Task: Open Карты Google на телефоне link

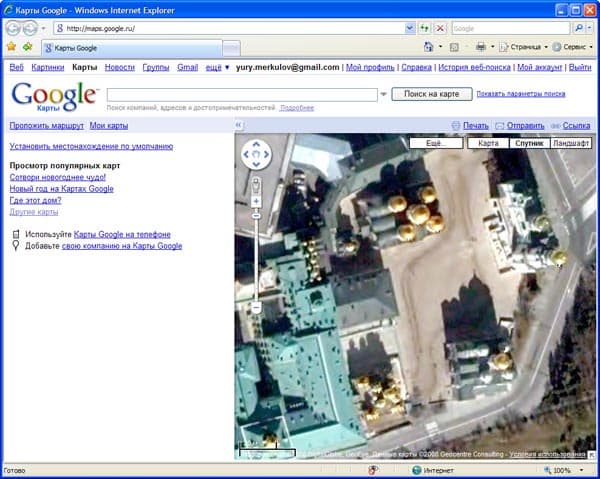Action: coord(122,234)
